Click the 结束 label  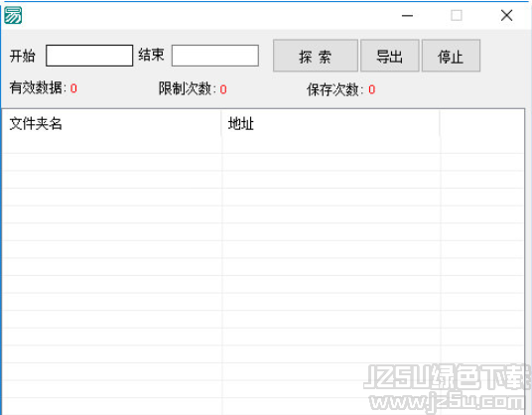click(151, 55)
